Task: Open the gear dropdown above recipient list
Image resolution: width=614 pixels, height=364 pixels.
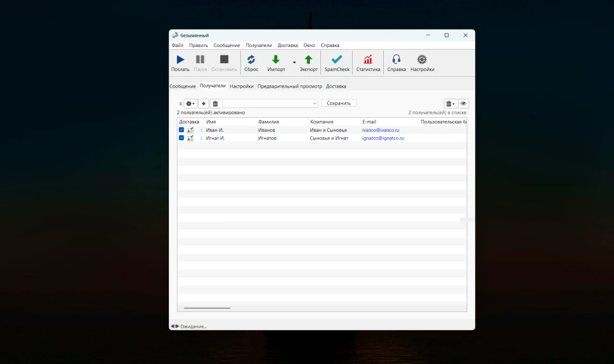Action: point(190,104)
